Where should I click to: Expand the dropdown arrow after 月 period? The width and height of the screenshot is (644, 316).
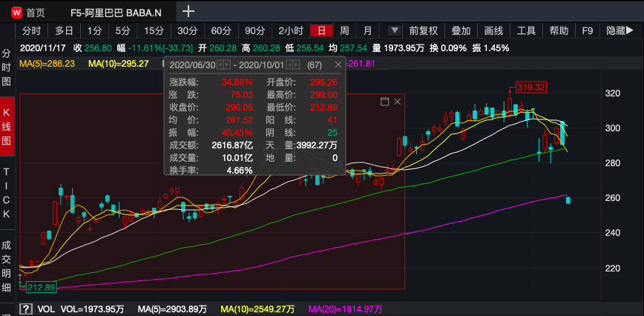(x=395, y=31)
